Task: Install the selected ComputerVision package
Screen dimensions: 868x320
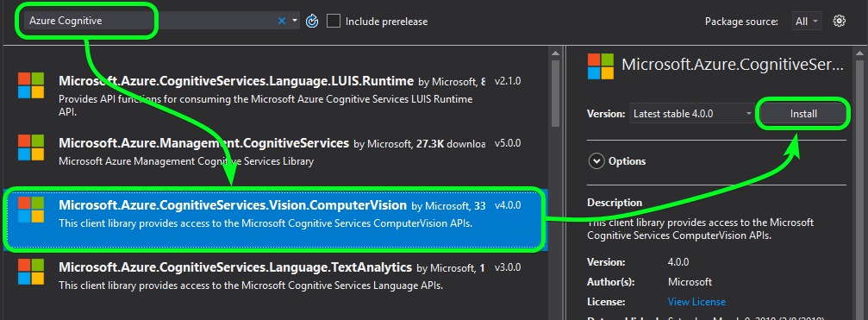Action: tap(803, 114)
